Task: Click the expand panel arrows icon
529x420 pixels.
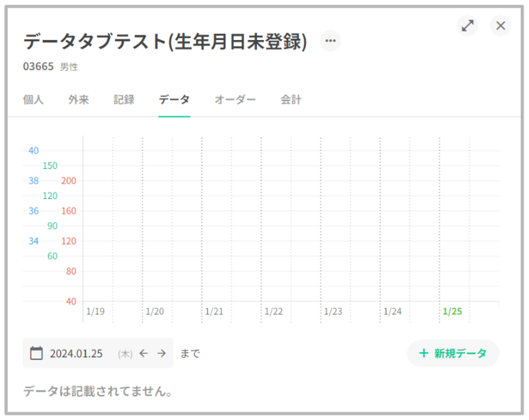Action: (x=467, y=26)
